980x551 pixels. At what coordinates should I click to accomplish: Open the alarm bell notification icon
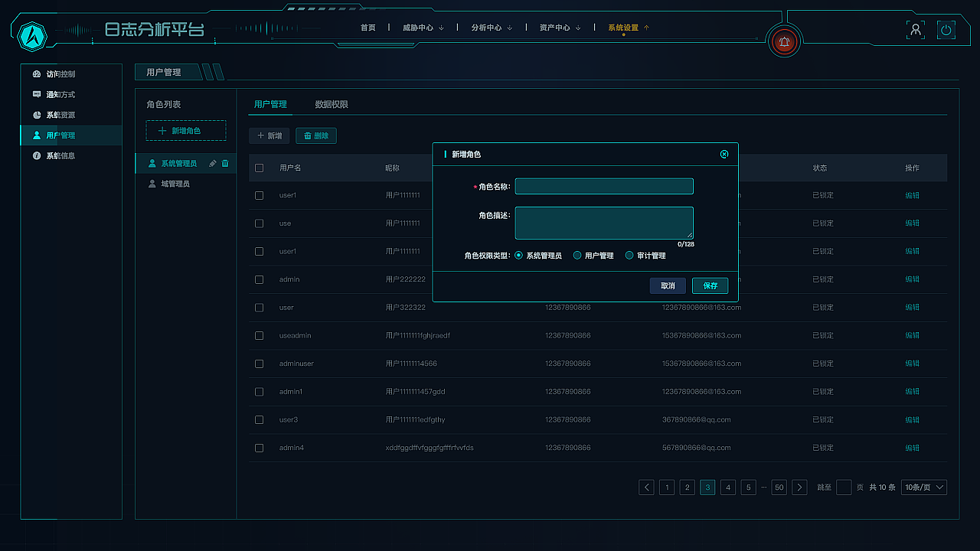point(784,41)
